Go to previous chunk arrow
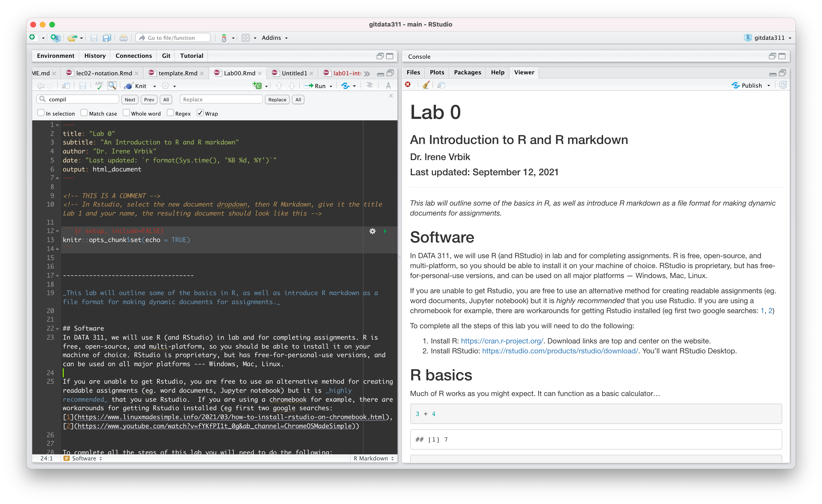This screenshot has height=504, width=822. click(279, 86)
